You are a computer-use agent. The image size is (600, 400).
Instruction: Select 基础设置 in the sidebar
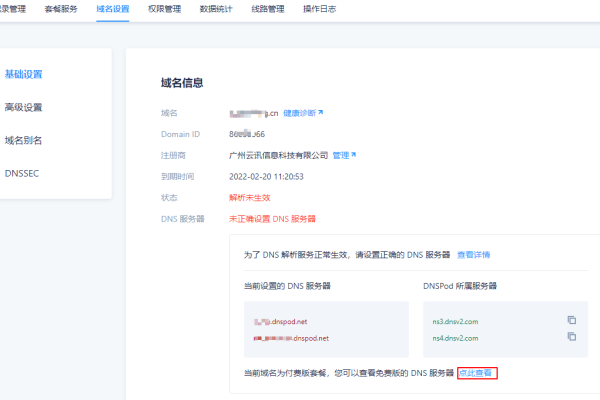pyautogui.click(x=24, y=74)
